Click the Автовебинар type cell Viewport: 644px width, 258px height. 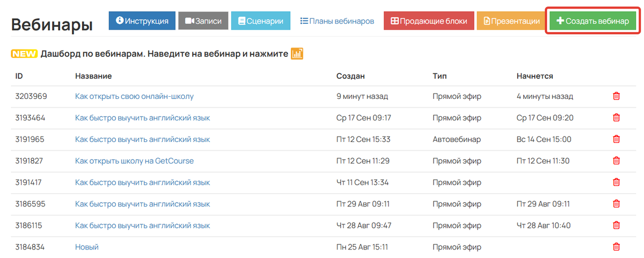pos(457,139)
